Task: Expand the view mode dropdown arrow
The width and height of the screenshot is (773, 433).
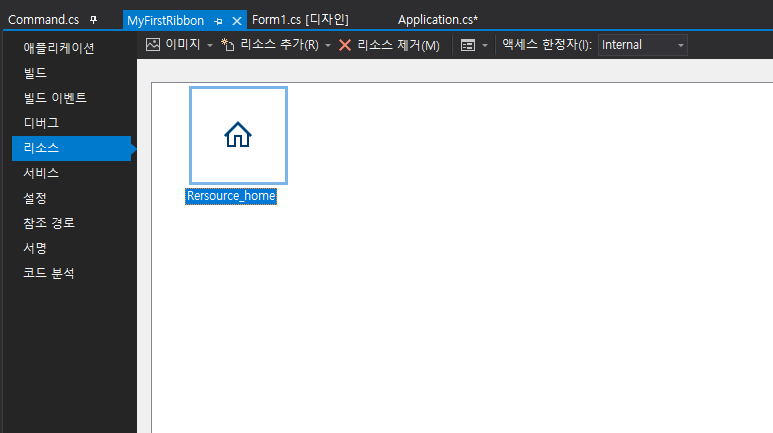Action: [x=485, y=45]
